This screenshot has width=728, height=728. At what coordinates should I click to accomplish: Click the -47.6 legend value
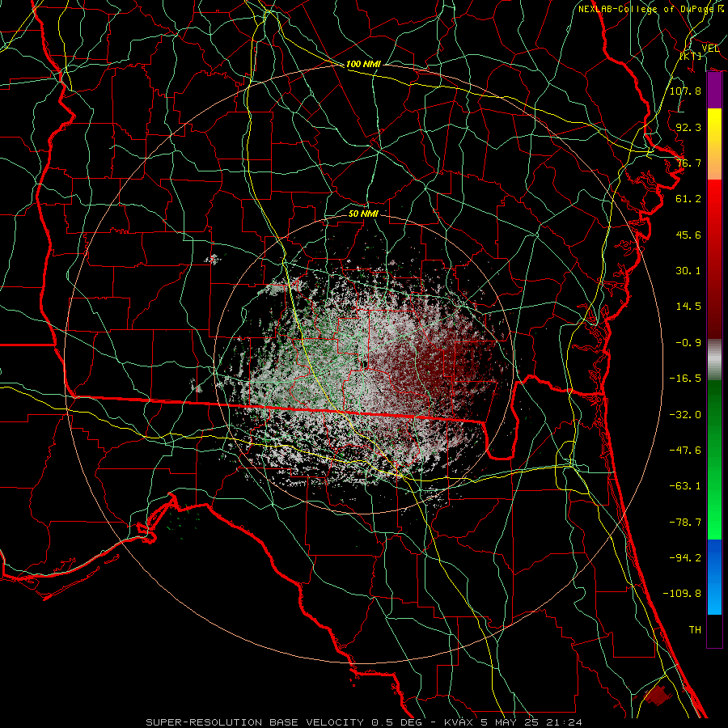pyautogui.click(x=685, y=451)
